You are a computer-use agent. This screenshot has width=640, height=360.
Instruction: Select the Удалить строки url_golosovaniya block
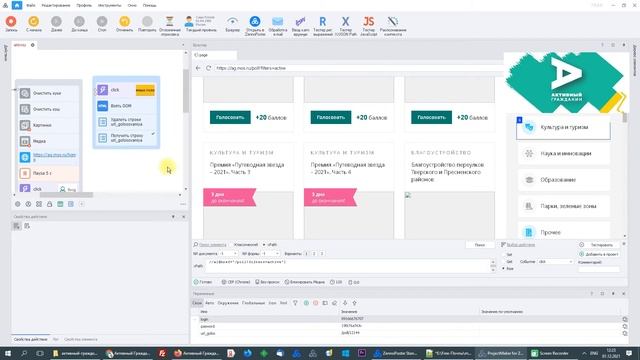pyautogui.click(x=126, y=122)
